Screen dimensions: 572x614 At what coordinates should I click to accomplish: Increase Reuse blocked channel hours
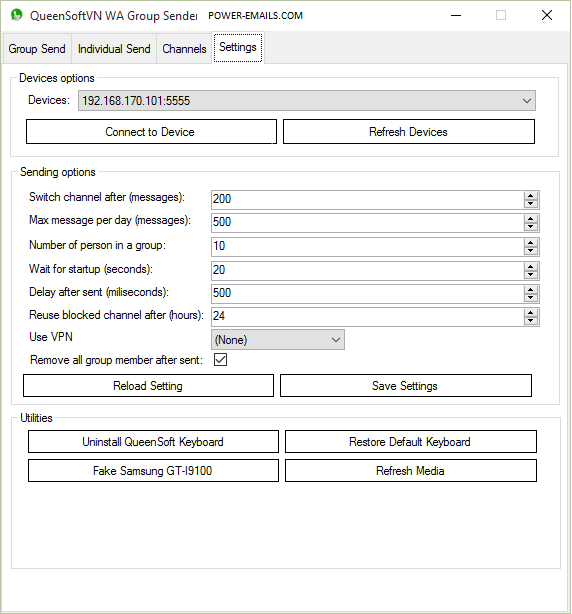coord(530,312)
